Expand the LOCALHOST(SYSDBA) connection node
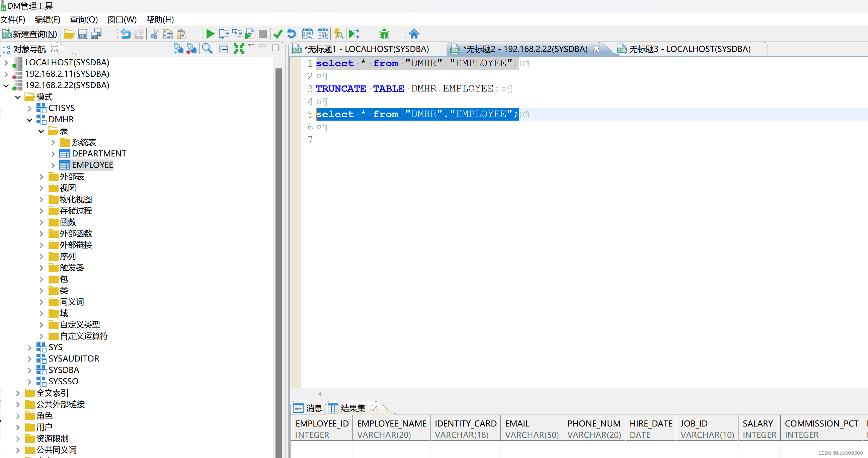This screenshot has height=458, width=868. point(6,62)
